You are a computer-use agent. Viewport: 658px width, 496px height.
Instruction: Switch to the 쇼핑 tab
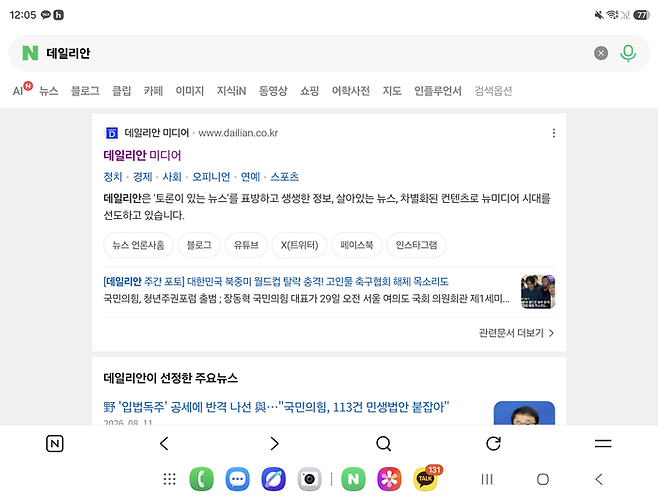[309, 91]
